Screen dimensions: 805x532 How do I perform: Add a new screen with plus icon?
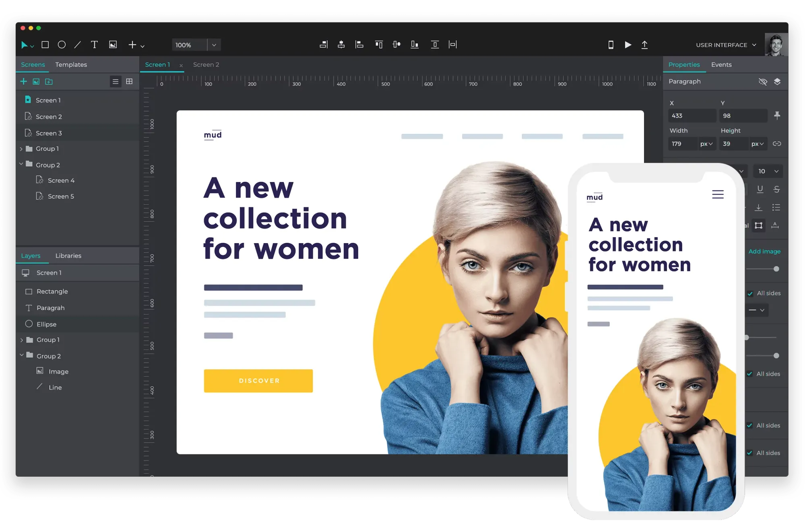click(x=23, y=82)
